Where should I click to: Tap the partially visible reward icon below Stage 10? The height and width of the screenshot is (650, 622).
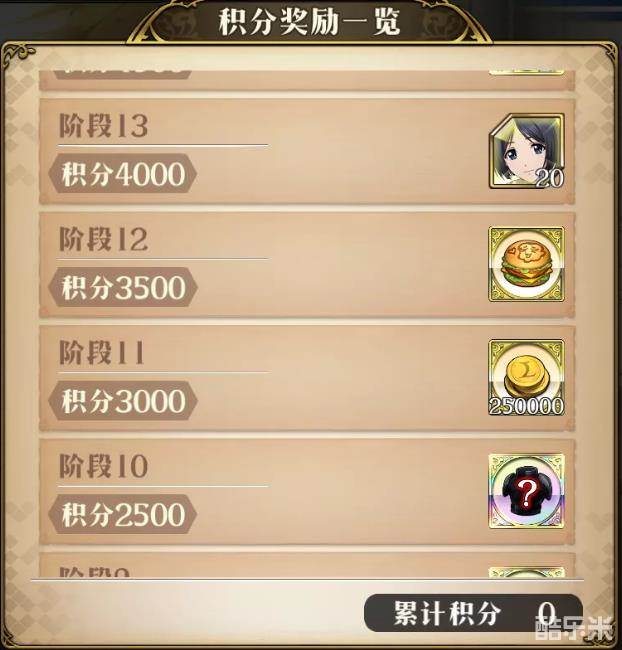point(527,572)
